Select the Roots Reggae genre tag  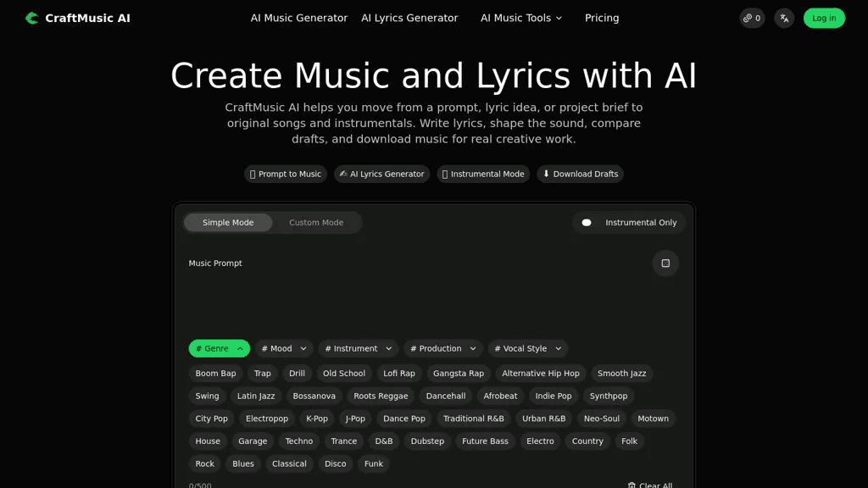coord(381,396)
